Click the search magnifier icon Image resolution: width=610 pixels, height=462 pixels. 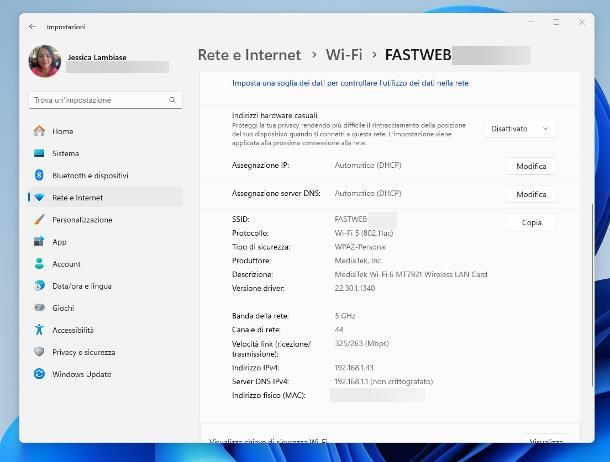coord(172,100)
